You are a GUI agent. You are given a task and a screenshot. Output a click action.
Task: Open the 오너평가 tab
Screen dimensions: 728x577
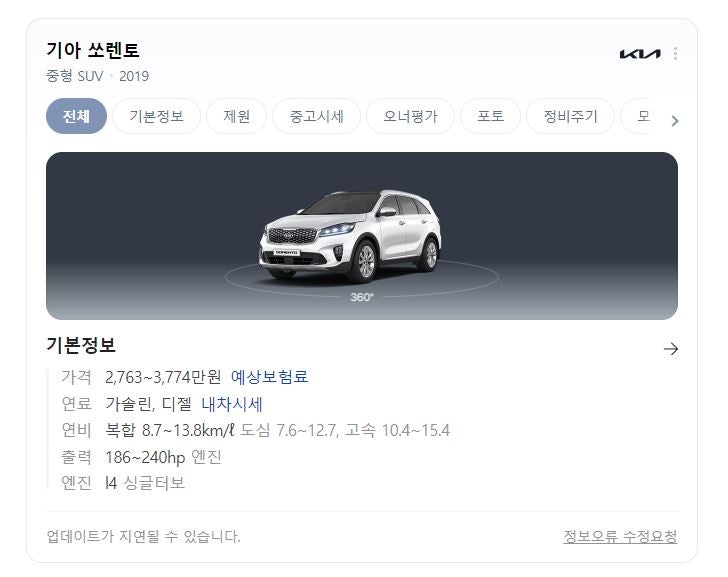click(x=410, y=116)
